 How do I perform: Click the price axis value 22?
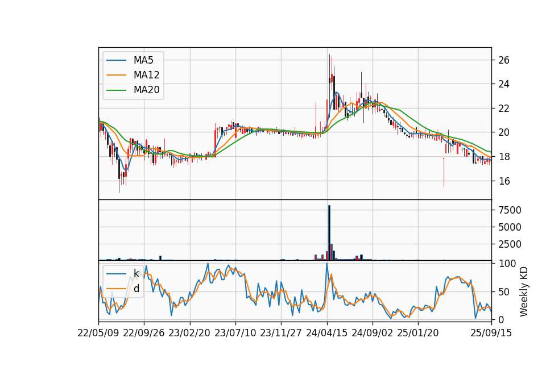tap(504, 109)
